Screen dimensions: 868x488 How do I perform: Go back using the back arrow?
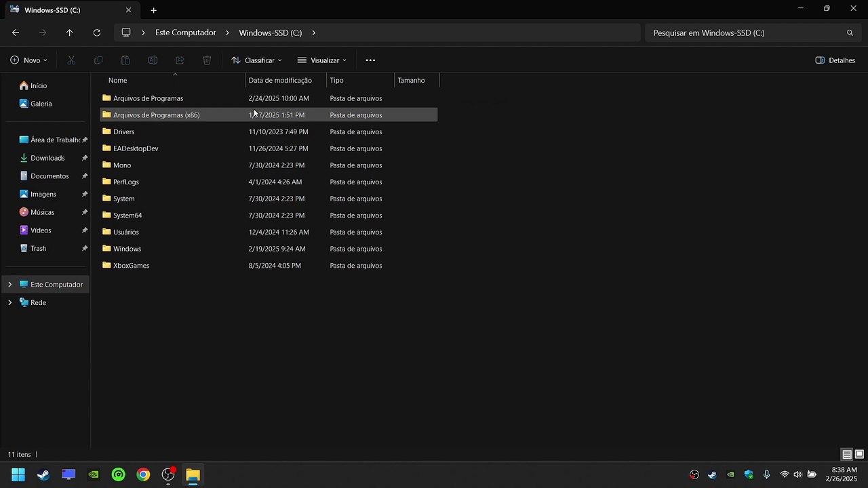point(16,33)
